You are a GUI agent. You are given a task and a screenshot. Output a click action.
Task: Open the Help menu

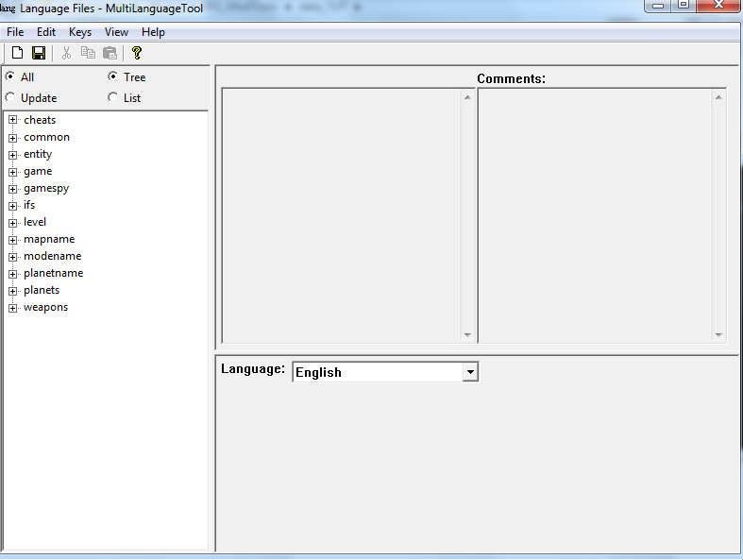[153, 32]
